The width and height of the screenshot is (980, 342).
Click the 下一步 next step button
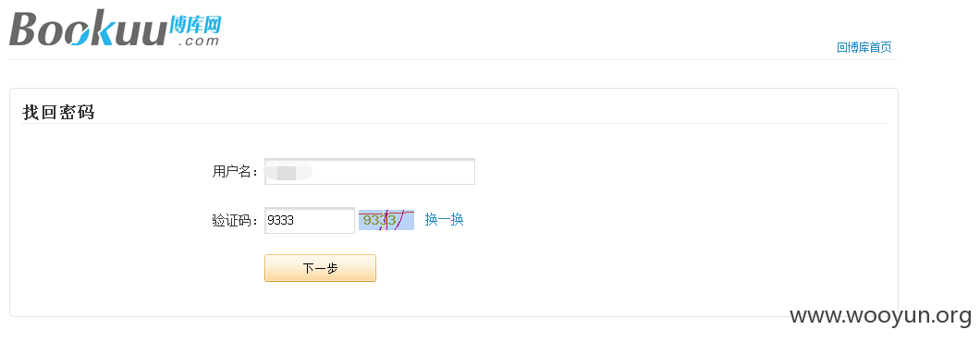coord(320,268)
